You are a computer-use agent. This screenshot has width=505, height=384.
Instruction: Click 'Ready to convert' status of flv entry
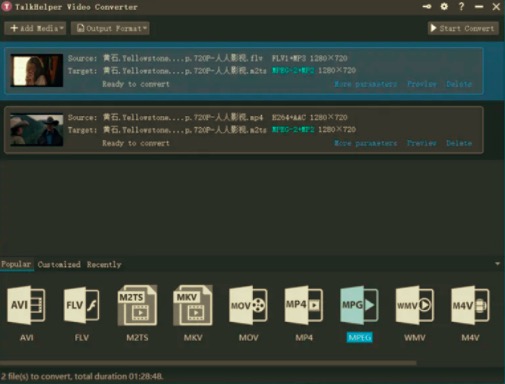point(136,84)
